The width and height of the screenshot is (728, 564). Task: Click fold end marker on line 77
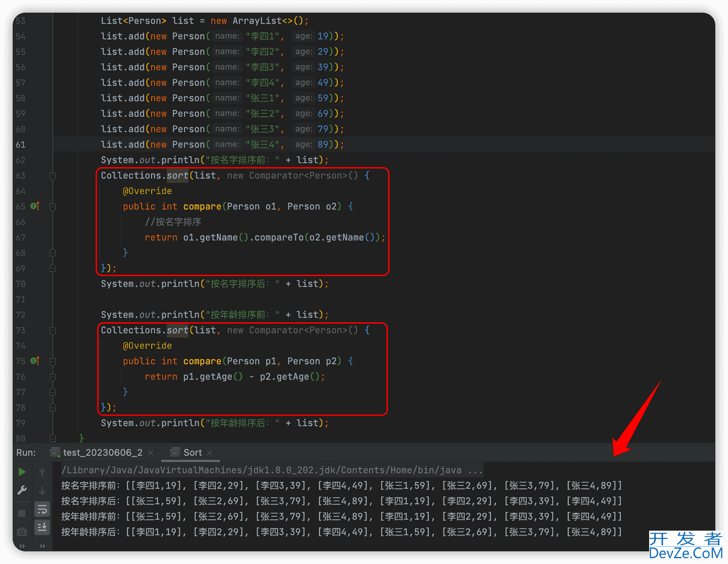53,392
